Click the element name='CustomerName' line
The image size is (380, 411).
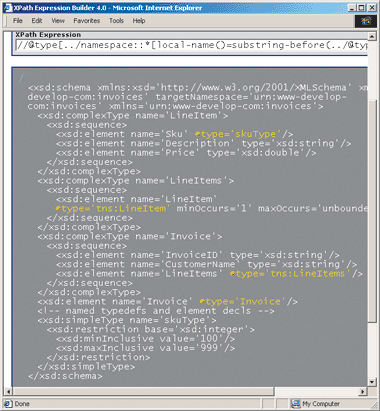[x=206, y=264]
